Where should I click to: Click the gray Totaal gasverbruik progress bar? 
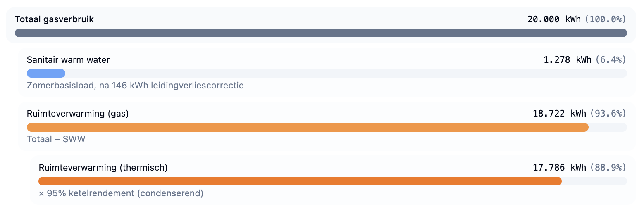(x=321, y=33)
